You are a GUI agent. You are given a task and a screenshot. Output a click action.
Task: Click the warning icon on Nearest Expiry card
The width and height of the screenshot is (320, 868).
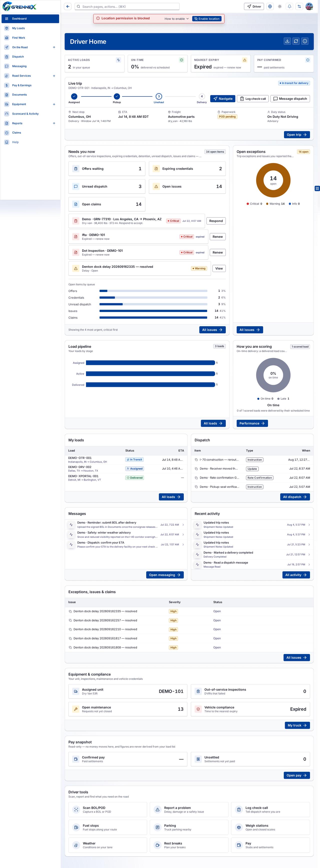(x=244, y=60)
